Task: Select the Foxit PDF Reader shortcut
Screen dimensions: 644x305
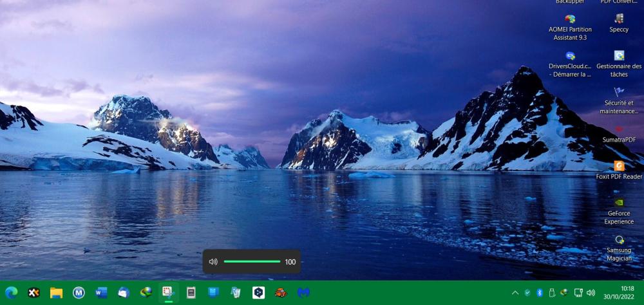Action: pyautogui.click(x=619, y=171)
